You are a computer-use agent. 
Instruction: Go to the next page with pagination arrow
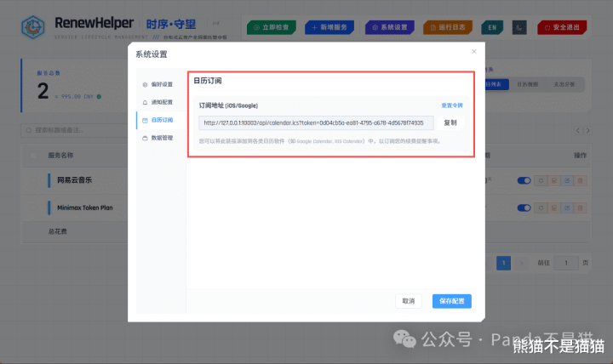pyautogui.click(x=521, y=263)
